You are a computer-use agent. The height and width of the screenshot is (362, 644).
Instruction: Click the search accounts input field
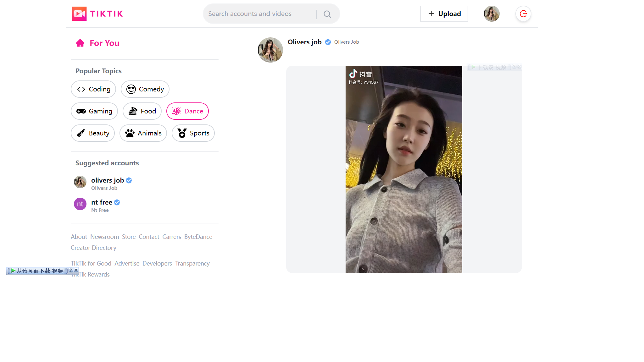click(261, 14)
